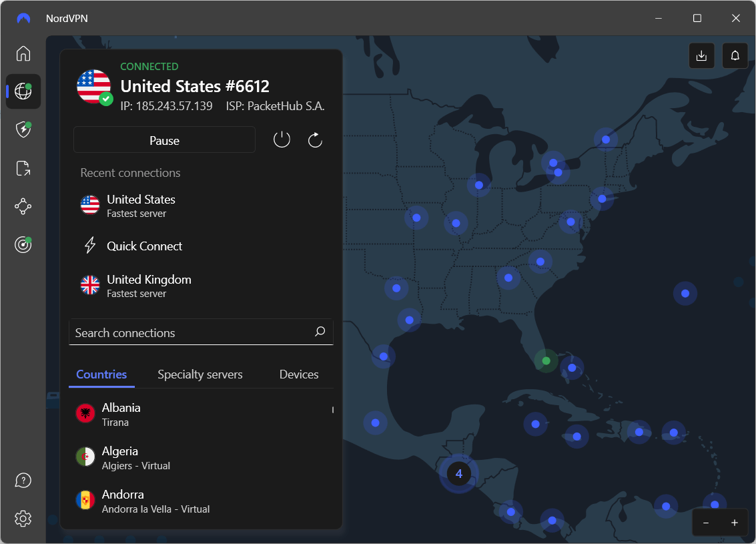Click the download updates icon

tap(701, 56)
